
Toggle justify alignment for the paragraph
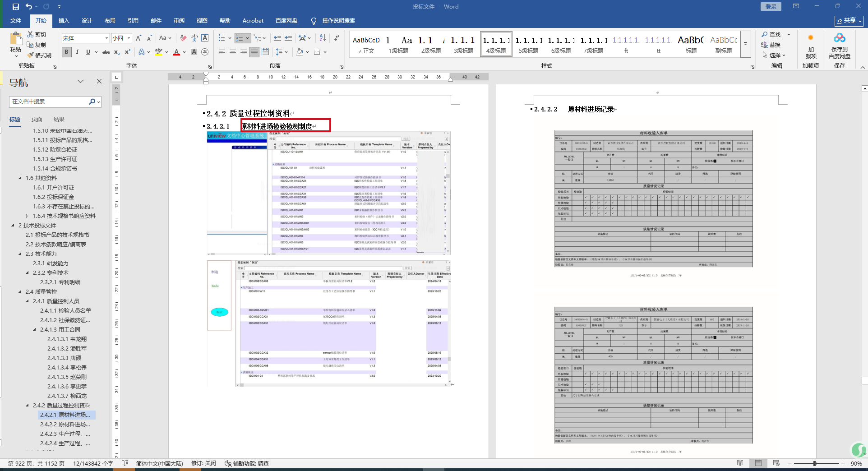coord(254,52)
